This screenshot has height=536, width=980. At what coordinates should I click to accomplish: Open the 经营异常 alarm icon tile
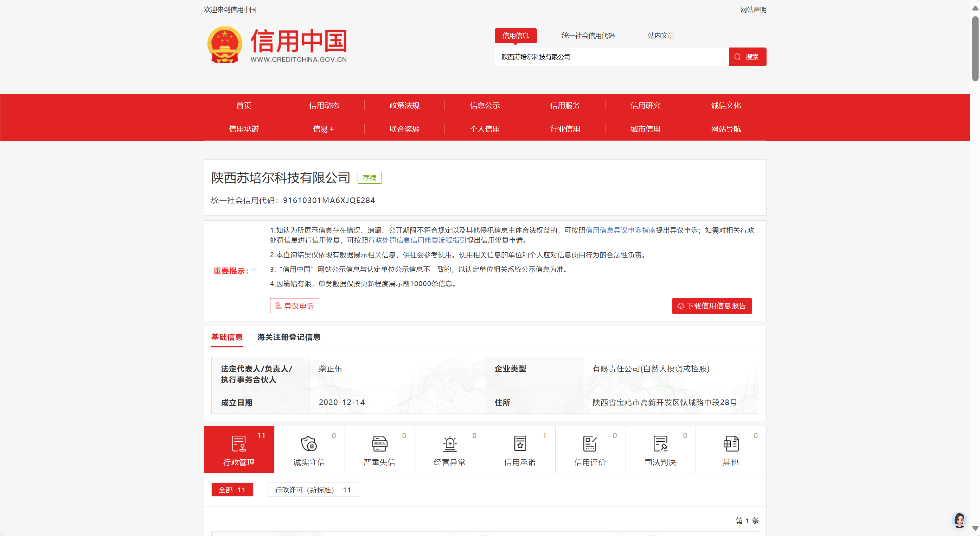click(450, 449)
